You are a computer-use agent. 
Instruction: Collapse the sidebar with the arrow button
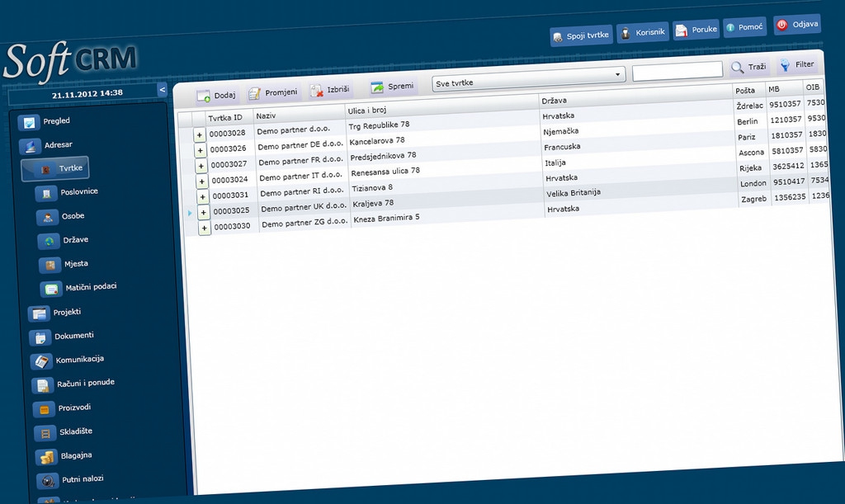click(163, 90)
